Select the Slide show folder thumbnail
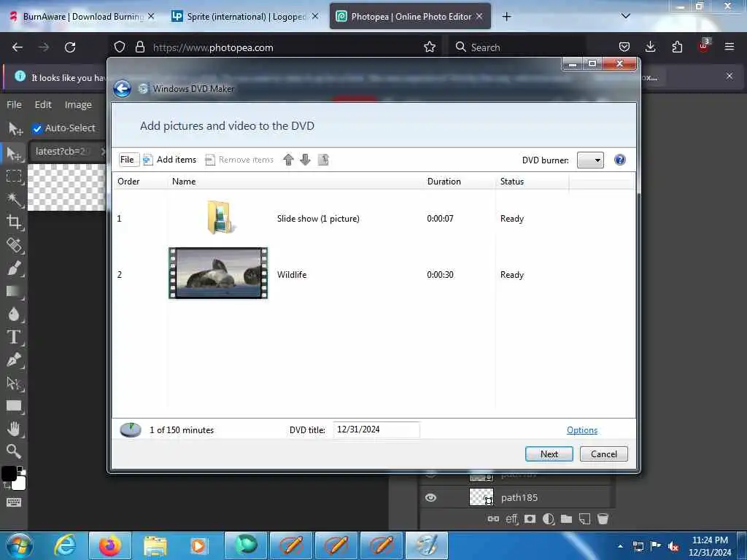The image size is (747, 560). (x=220, y=217)
